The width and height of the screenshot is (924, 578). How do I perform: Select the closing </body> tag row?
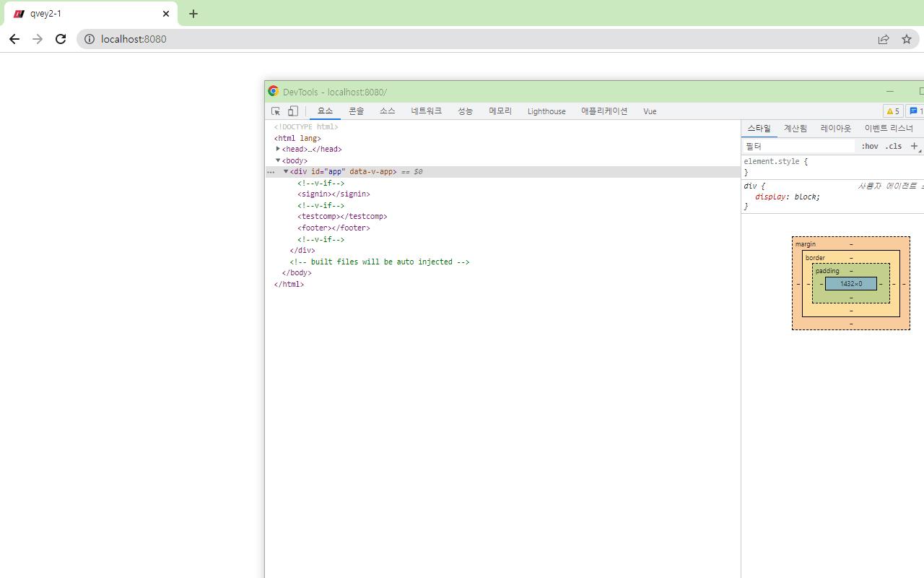[x=503, y=273]
